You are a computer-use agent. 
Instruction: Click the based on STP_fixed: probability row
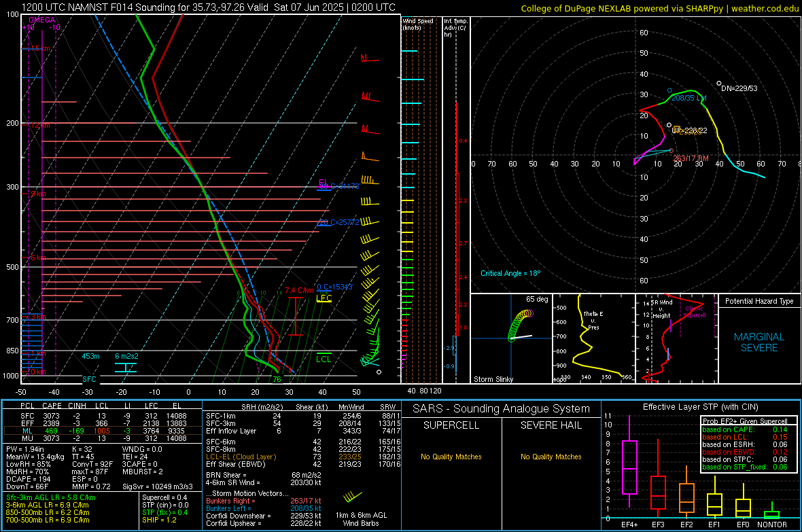(744, 467)
